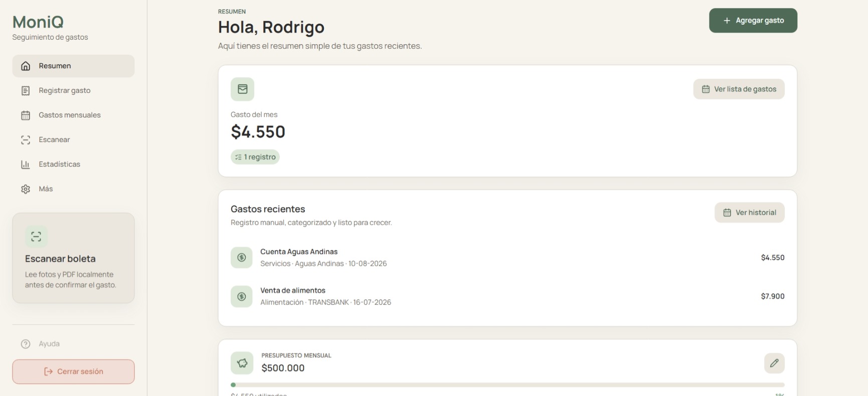Viewport: 868px width, 396px height.
Task: Click the bar chart Estadísticas icon
Action: pyautogui.click(x=26, y=164)
